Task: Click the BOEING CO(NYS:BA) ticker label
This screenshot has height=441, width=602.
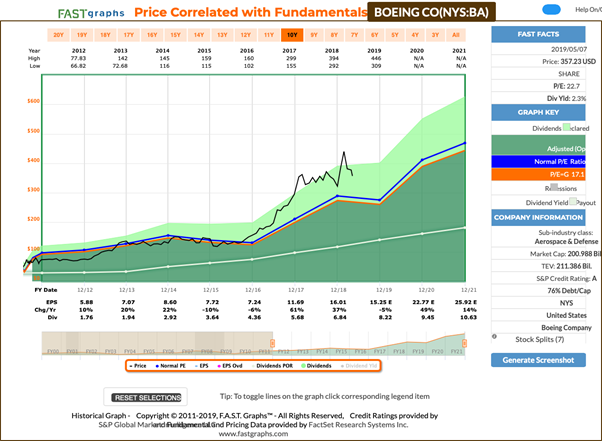Action: point(432,12)
